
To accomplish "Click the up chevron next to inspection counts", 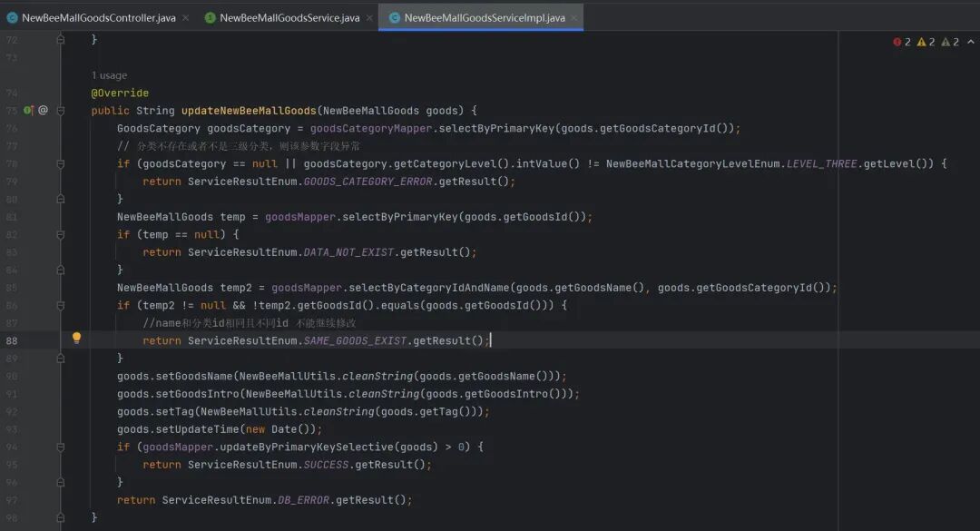I will click(x=971, y=42).
